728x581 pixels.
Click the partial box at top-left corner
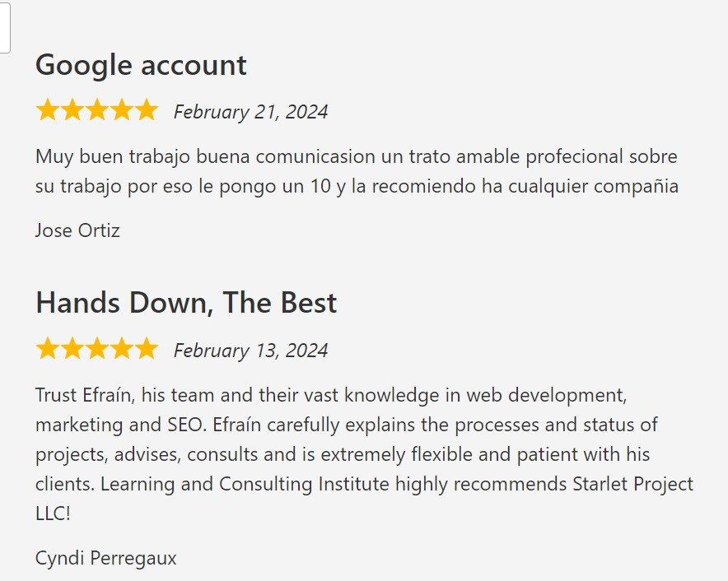point(4,26)
